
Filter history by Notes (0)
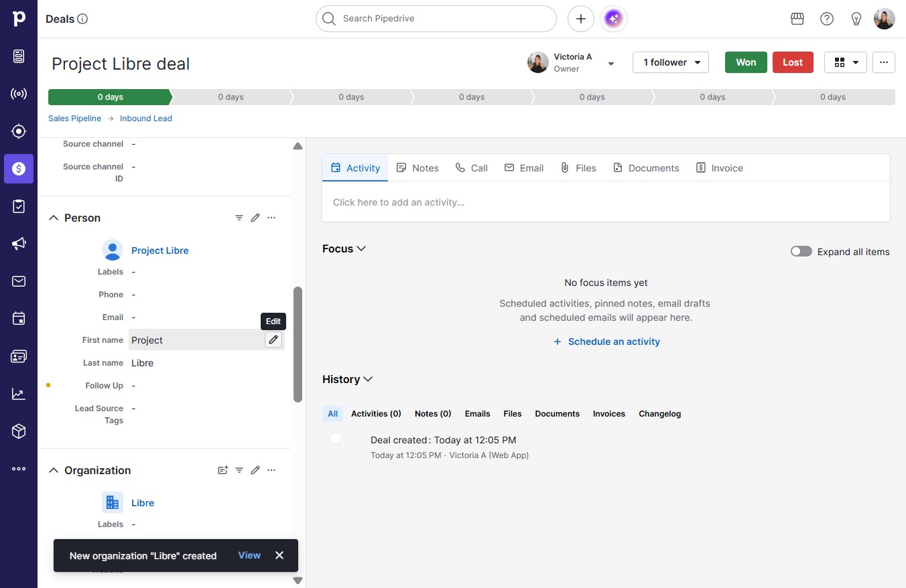pyautogui.click(x=433, y=414)
